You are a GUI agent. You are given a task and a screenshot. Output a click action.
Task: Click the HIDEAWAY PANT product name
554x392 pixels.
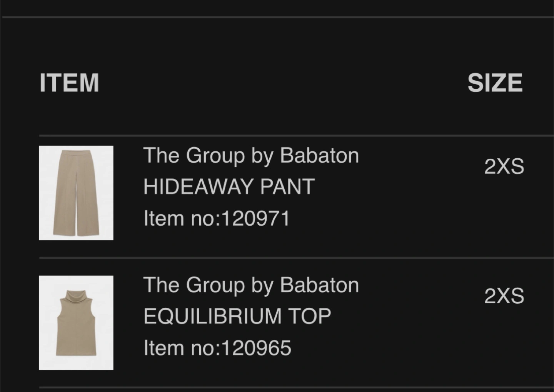click(x=229, y=187)
